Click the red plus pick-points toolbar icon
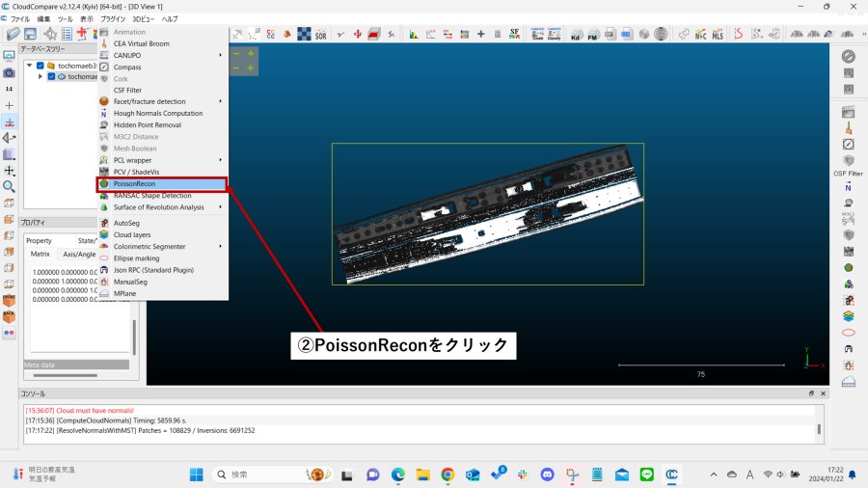This screenshot has width=868, height=488. tap(83, 34)
